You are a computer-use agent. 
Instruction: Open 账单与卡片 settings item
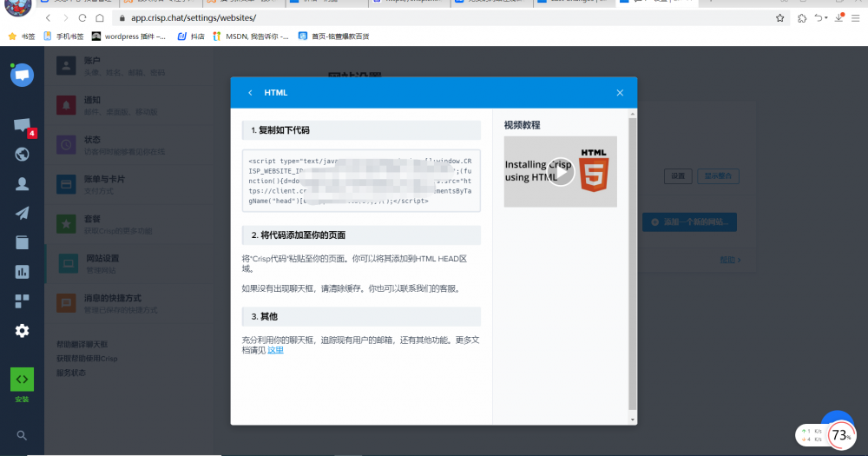129,184
